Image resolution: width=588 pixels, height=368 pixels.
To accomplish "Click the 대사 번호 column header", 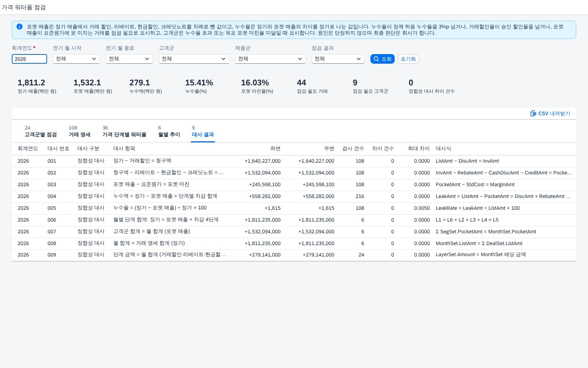I will click(x=58, y=149).
